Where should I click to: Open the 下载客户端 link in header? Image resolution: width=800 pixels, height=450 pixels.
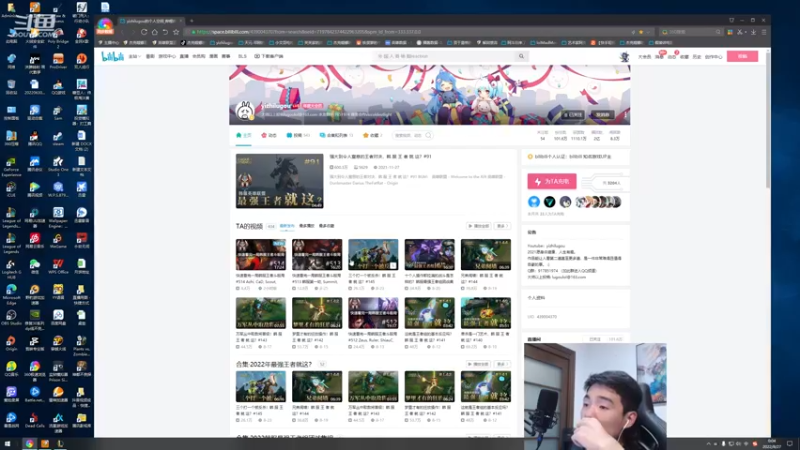(269, 56)
